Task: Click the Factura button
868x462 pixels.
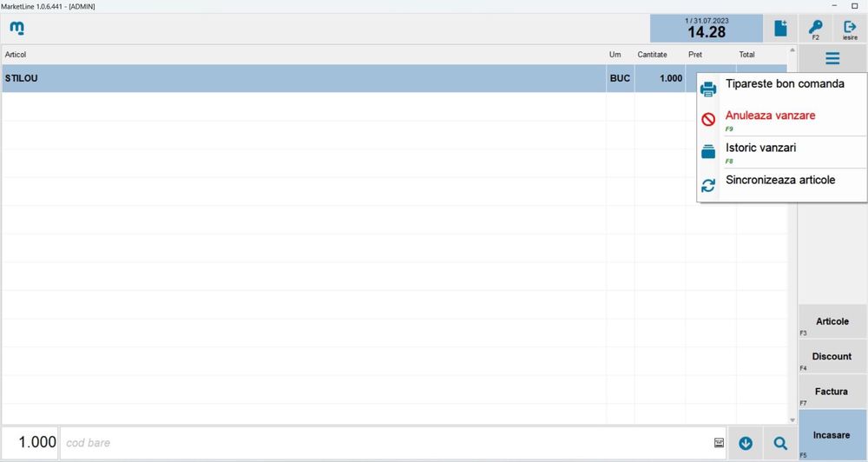Action: click(x=832, y=392)
